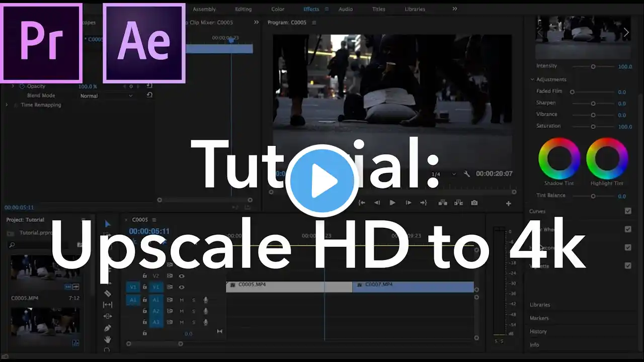Viewport: 644px width, 362px height.
Task: Switch to Editing workspace
Action: coord(244,9)
